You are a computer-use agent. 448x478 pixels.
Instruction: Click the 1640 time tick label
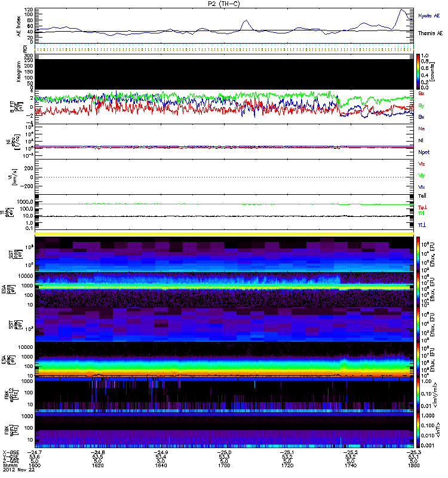(161, 465)
